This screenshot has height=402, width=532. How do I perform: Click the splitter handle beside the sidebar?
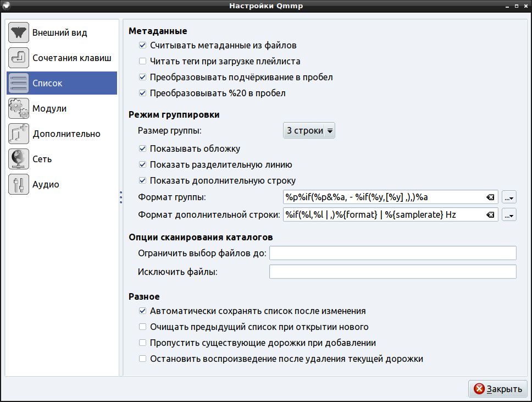click(x=120, y=198)
